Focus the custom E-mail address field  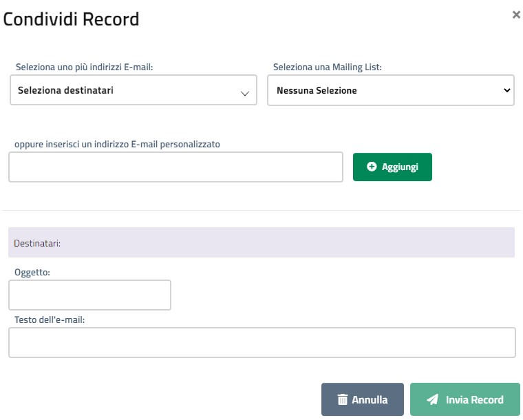(x=175, y=167)
